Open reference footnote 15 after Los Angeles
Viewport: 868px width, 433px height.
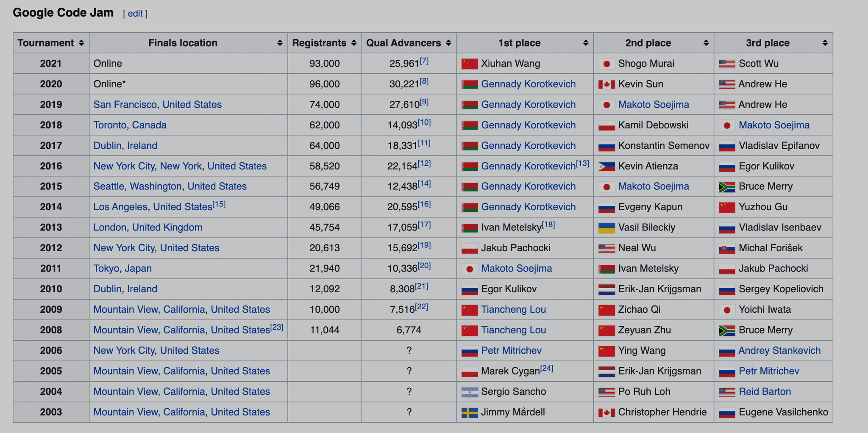click(x=219, y=204)
